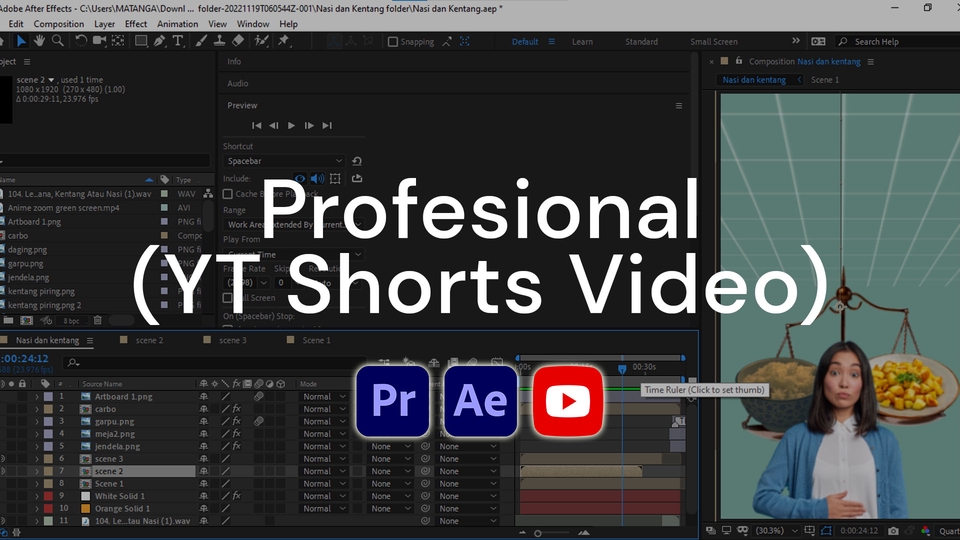Click the Search Help magnifier icon
The height and width of the screenshot is (540, 960).
(843, 42)
